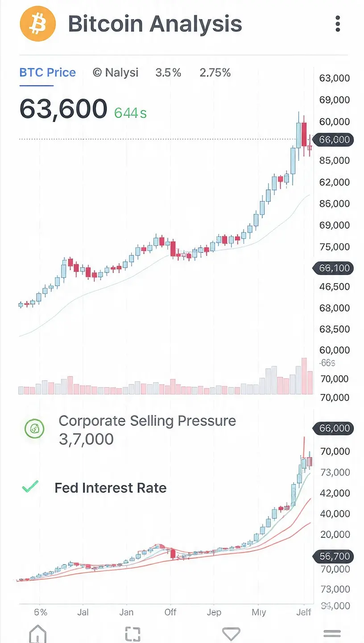
Task: Select the 2.75% option
Action: tap(215, 72)
